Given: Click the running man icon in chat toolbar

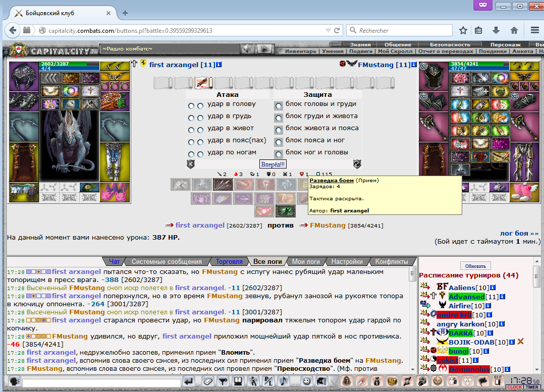Looking at the screenshot, I should [x=253, y=381].
